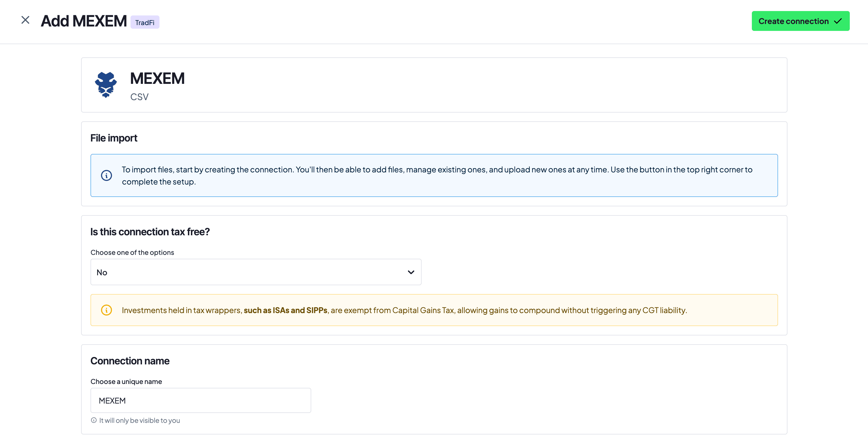Click the 'Add MEXEM' page title
The image size is (868, 443).
(x=84, y=21)
